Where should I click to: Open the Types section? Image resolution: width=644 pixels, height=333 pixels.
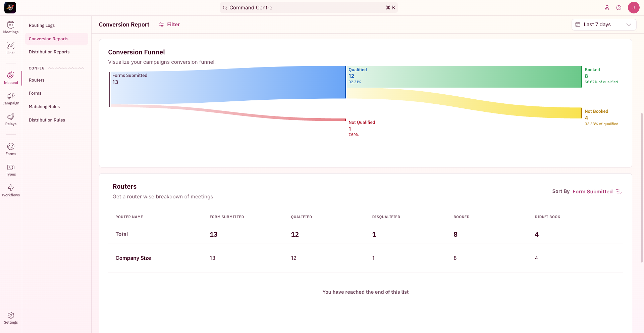11,170
